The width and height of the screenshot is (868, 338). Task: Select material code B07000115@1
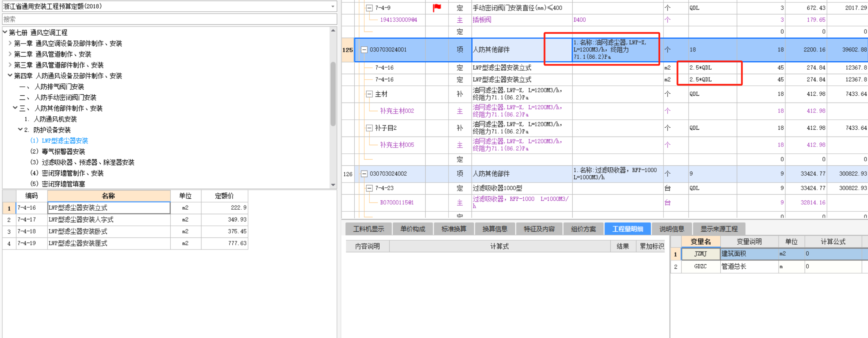pyautogui.click(x=397, y=202)
